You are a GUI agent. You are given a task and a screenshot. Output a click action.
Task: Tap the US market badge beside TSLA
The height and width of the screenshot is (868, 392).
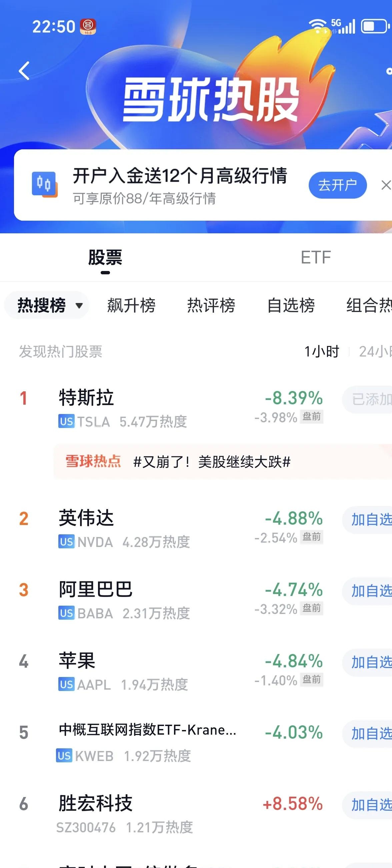[x=66, y=422]
